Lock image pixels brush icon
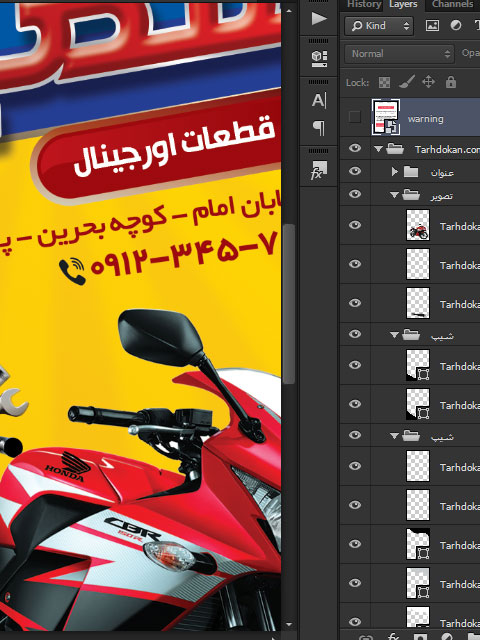The width and height of the screenshot is (480, 640). (406, 82)
